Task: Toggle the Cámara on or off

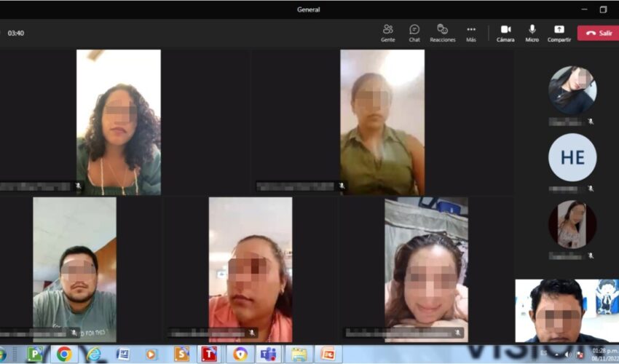Action: pos(505,33)
